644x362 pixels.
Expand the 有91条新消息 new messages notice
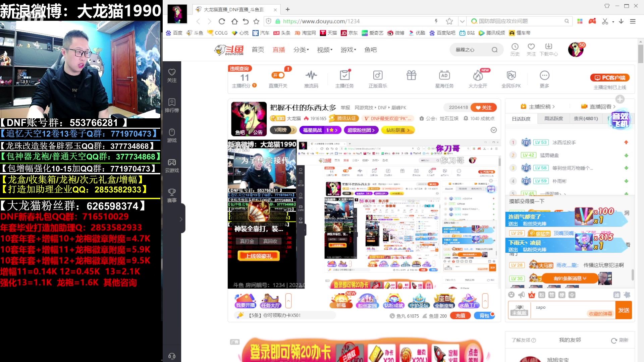[x=570, y=278]
